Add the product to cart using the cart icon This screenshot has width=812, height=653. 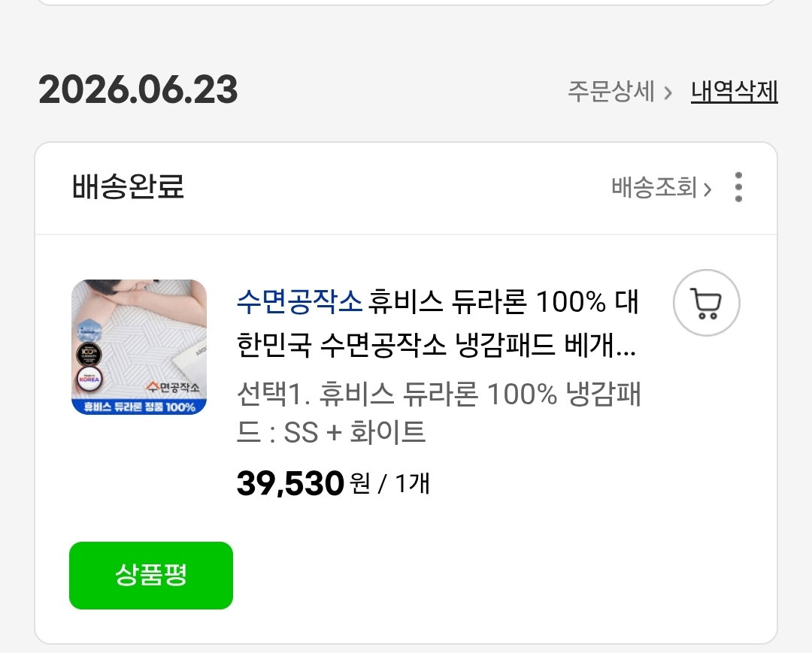pyautogui.click(x=706, y=303)
